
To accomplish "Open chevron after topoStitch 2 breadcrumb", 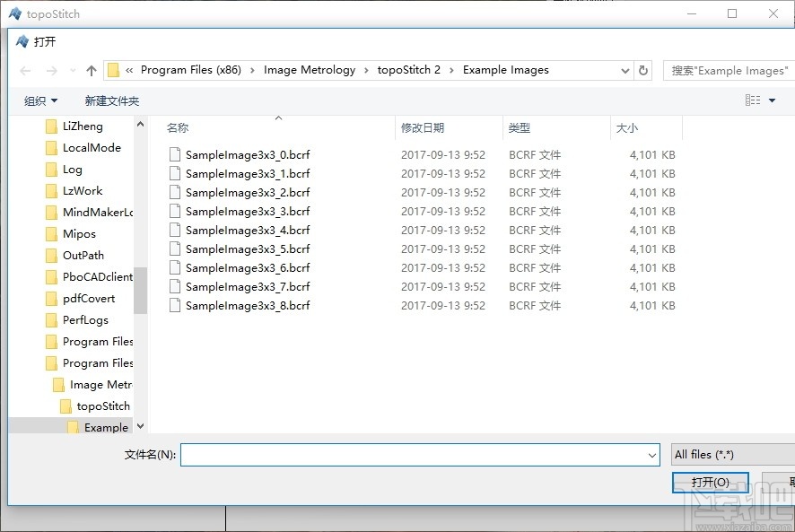I will tap(451, 71).
